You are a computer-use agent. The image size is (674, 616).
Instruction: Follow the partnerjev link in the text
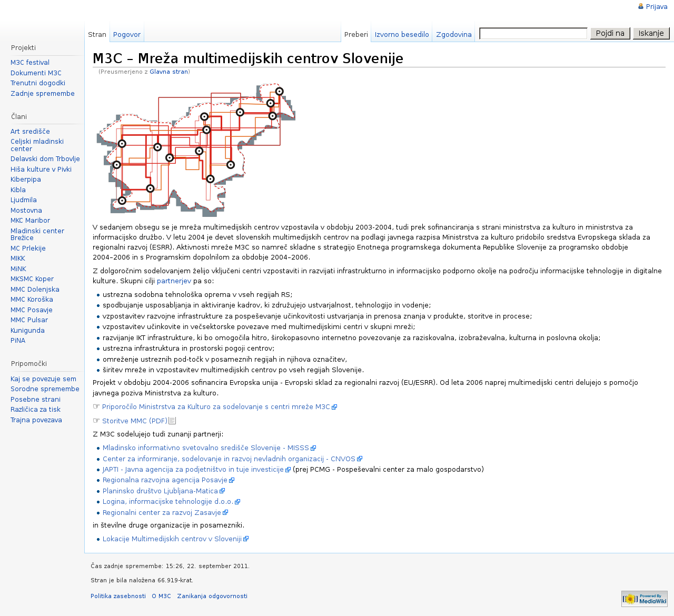pyautogui.click(x=174, y=281)
